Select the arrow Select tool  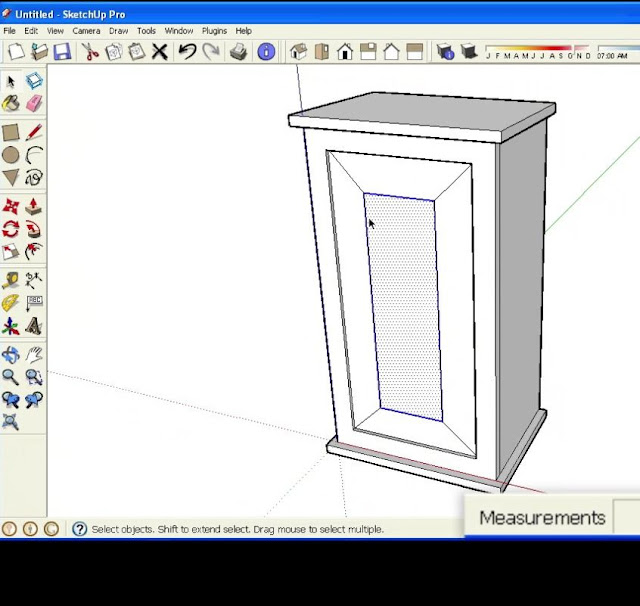pyautogui.click(x=11, y=81)
